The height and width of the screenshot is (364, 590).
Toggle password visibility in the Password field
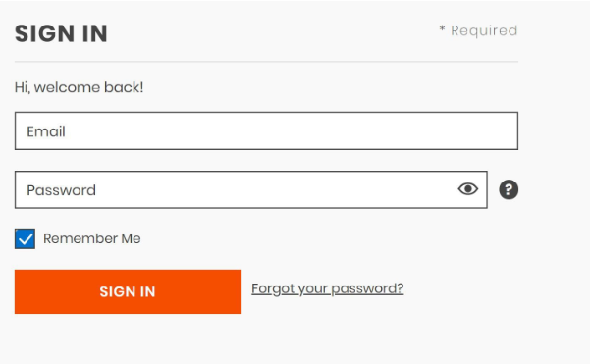point(467,189)
